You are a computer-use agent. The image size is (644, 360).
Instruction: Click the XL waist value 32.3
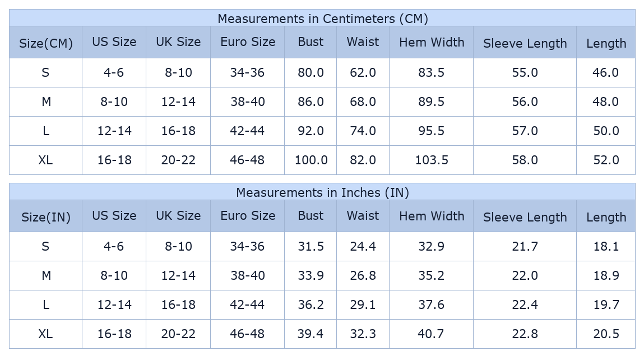[x=363, y=334]
